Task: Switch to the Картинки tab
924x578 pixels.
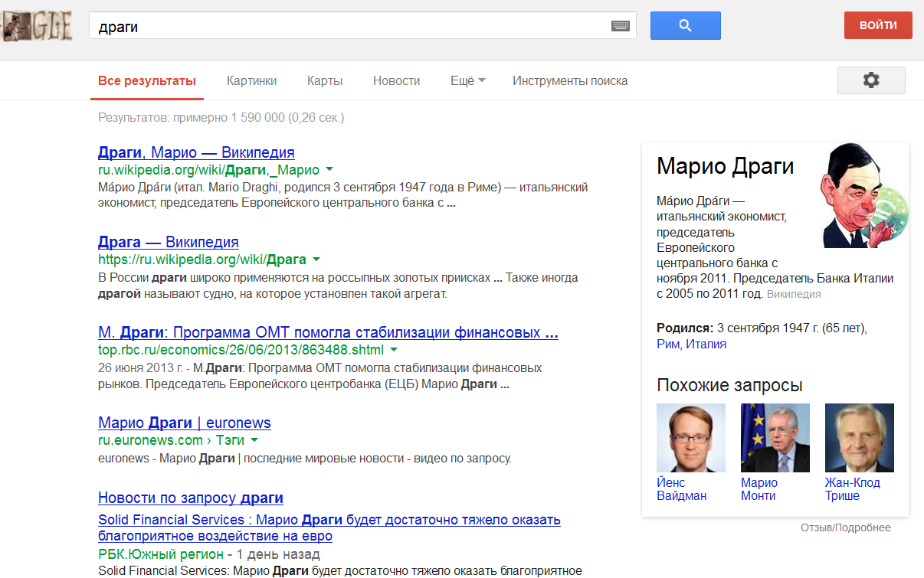Action: 251,80
